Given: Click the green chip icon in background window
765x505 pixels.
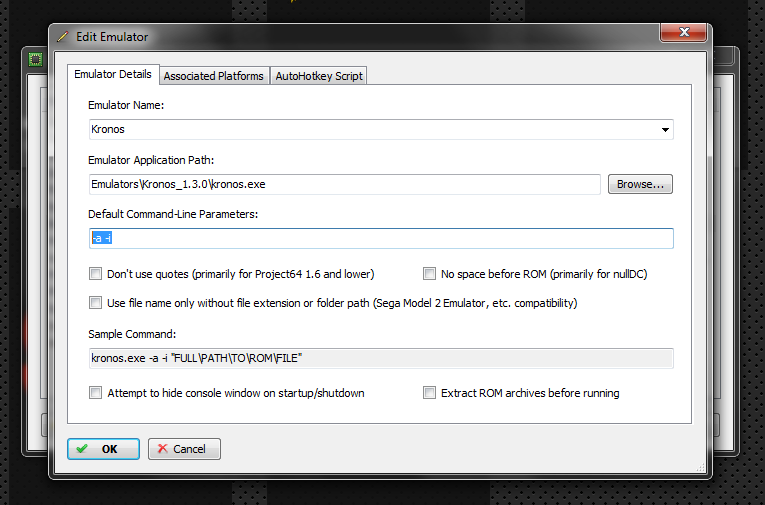Looking at the screenshot, I should [x=35, y=60].
